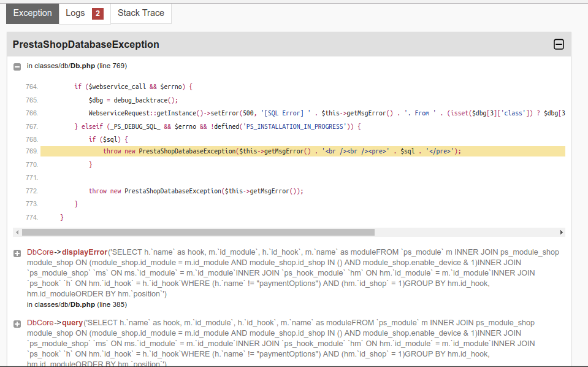
Task: Click the 'in classes/db/Db.php (line 385)' text
Action: tap(77, 304)
